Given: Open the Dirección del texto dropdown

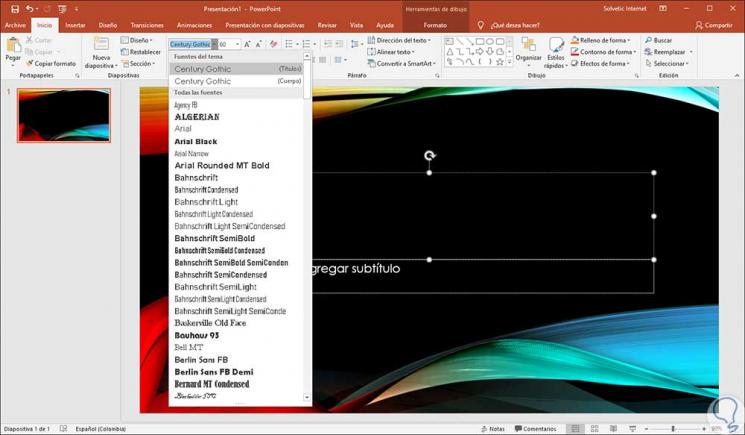Looking at the screenshot, I should [399, 40].
